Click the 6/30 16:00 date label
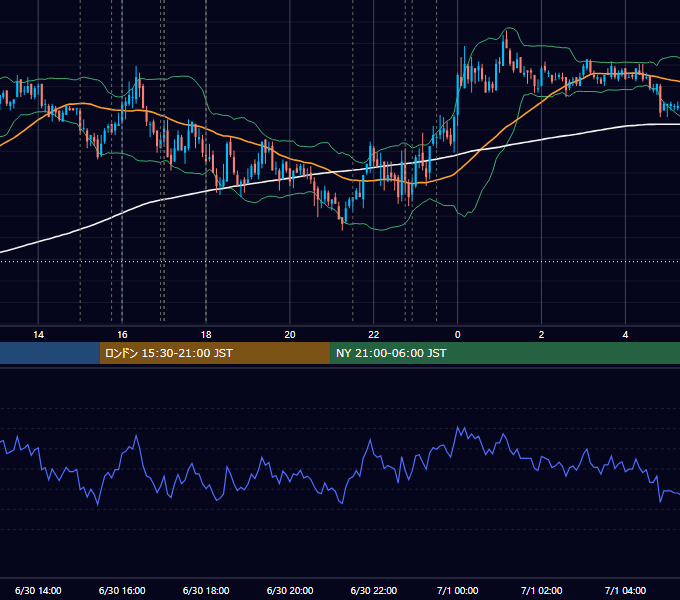The width and height of the screenshot is (680, 600). click(x=122, y=590)
